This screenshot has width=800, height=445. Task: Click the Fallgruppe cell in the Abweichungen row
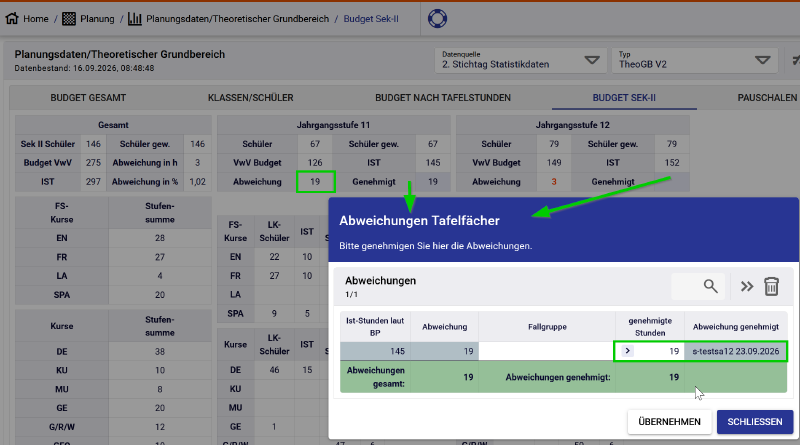(547, 351)
